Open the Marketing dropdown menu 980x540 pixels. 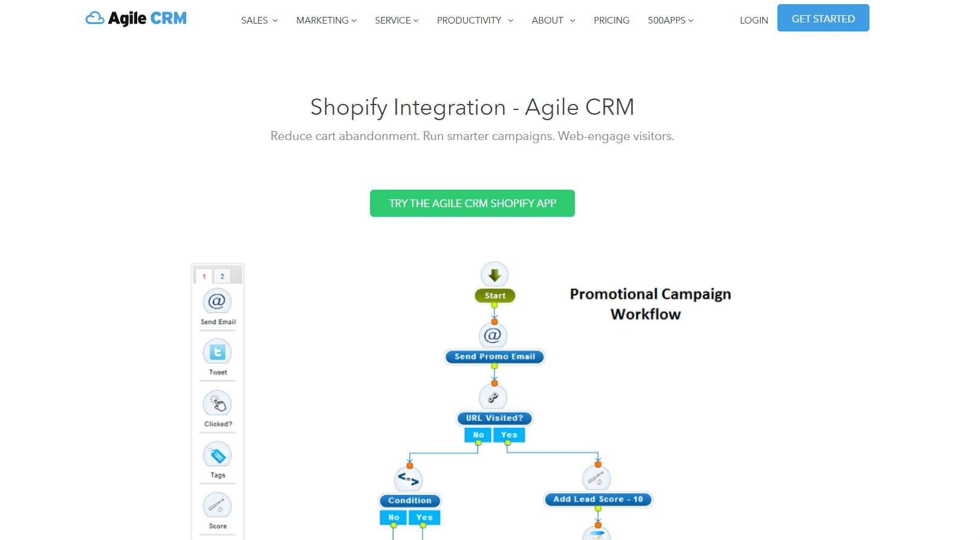(x=326, y=20)
